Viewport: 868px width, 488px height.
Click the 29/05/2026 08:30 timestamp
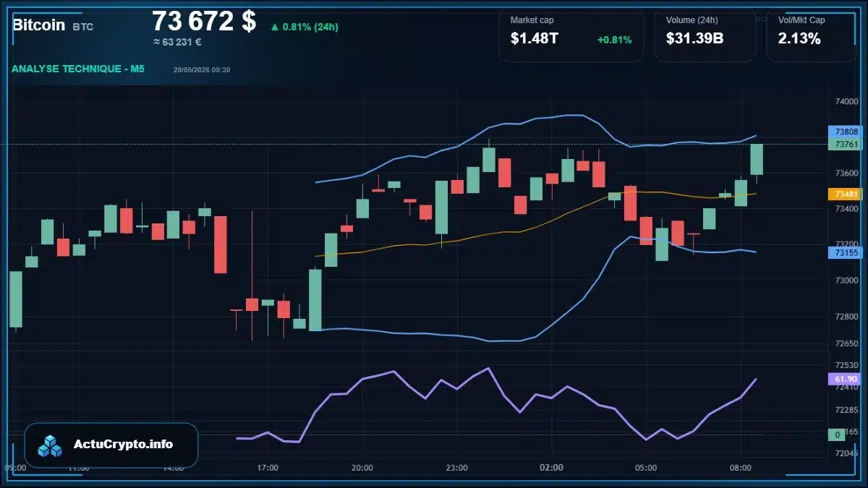202,70
